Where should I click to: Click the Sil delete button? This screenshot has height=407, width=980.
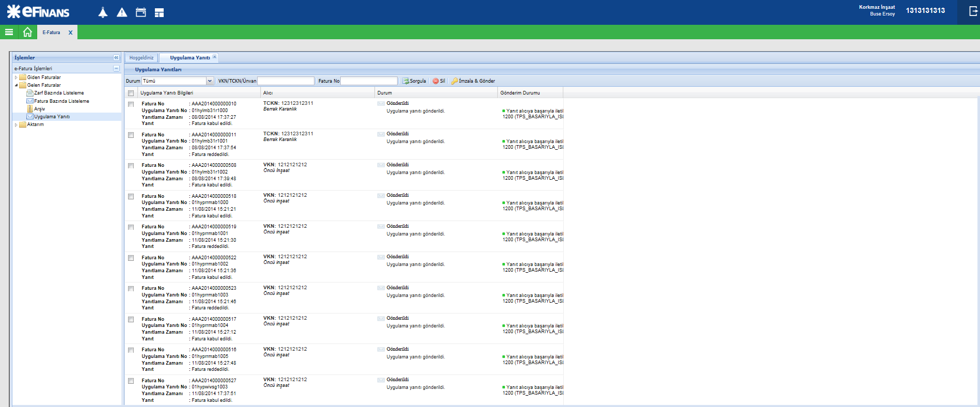(439, 81)
